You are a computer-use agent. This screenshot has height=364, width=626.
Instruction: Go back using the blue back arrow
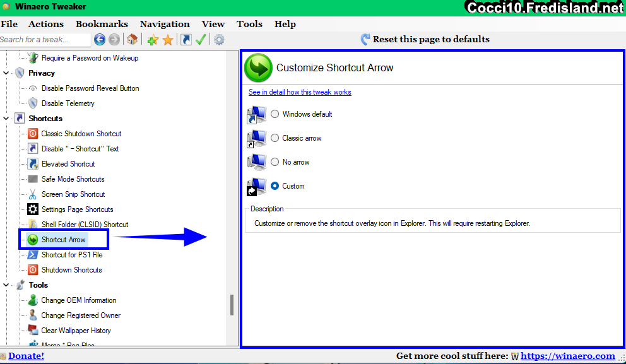pyautogui.click(x=100, y=40)
